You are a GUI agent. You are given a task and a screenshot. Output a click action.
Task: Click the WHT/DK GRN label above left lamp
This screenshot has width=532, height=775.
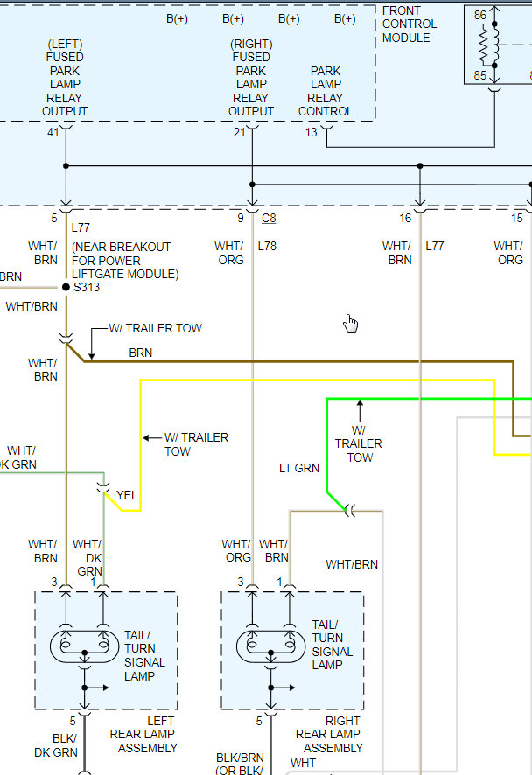87,557
